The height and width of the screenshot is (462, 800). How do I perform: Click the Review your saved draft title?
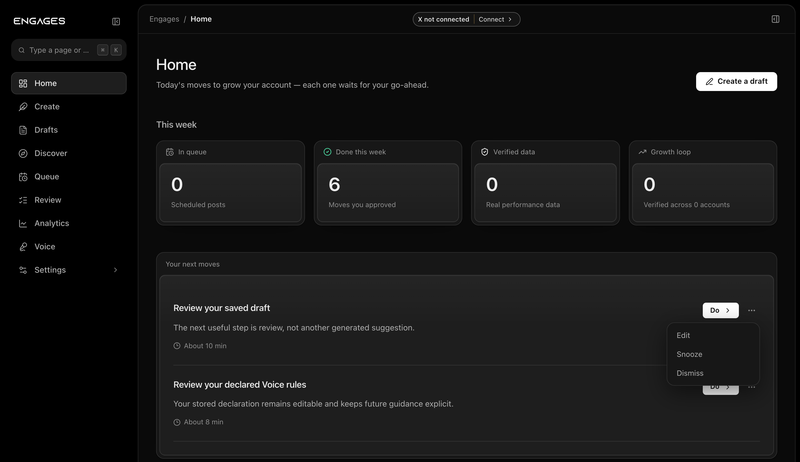(221, 308)
